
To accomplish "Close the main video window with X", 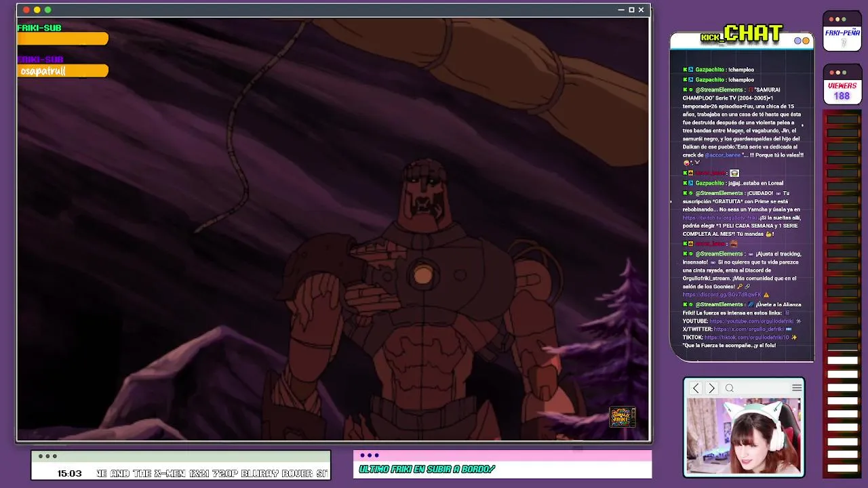I will point(641,9).
